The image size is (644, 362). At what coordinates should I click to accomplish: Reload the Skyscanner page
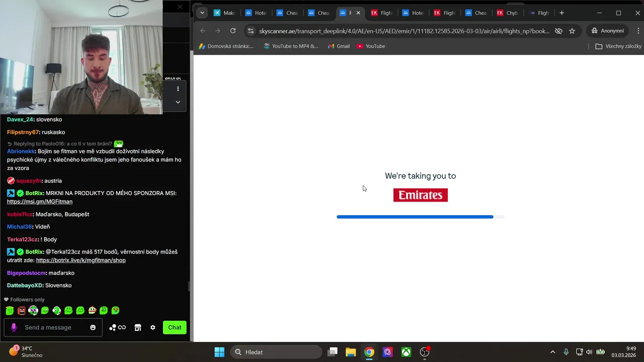pos(233,31)
